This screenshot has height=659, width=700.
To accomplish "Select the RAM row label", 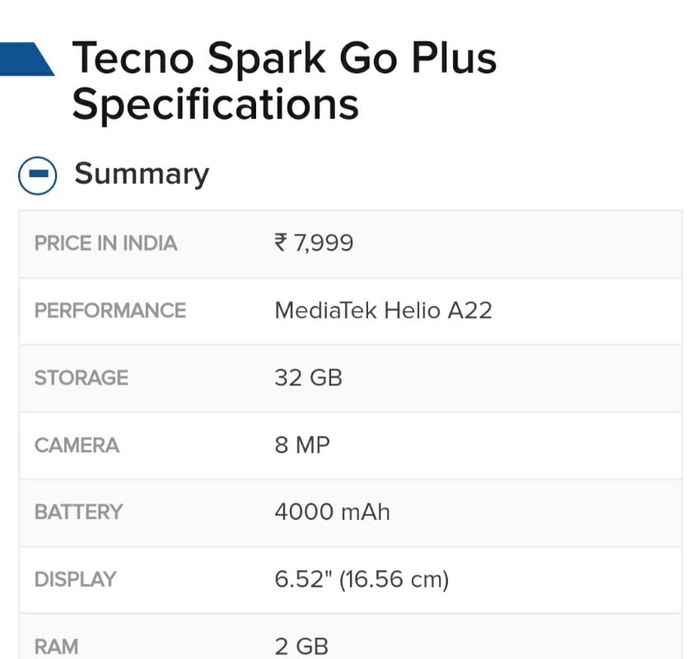I will click(56, 647).
